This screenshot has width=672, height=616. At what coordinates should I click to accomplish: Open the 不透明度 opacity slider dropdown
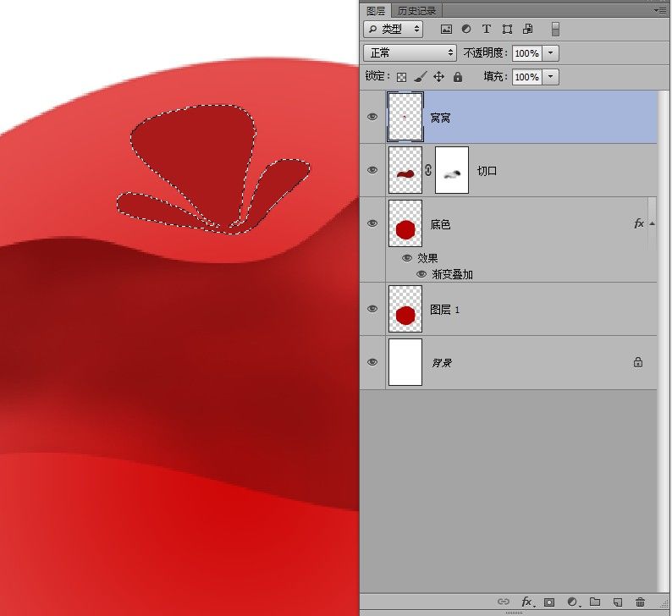click(x=552, y=52)
